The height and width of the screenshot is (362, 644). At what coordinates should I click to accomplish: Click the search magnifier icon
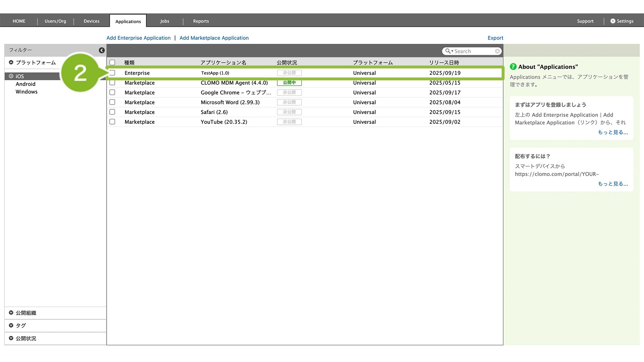pos(448,51)
